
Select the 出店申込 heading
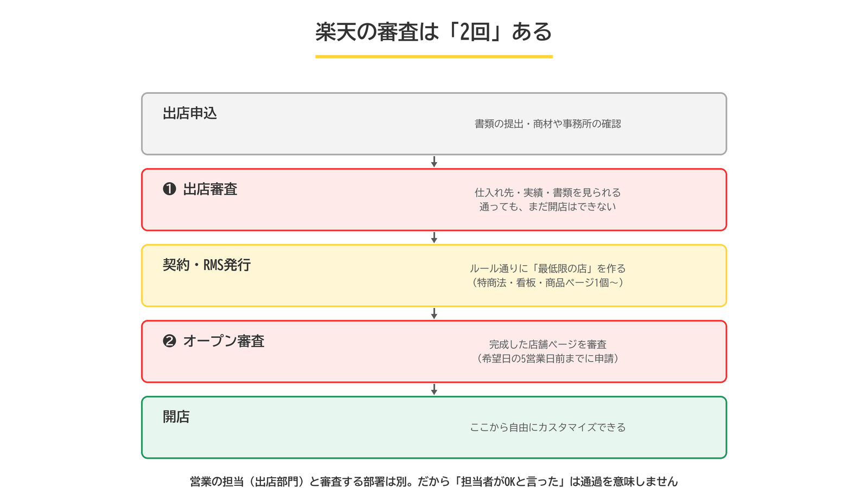tap(190, 113)
